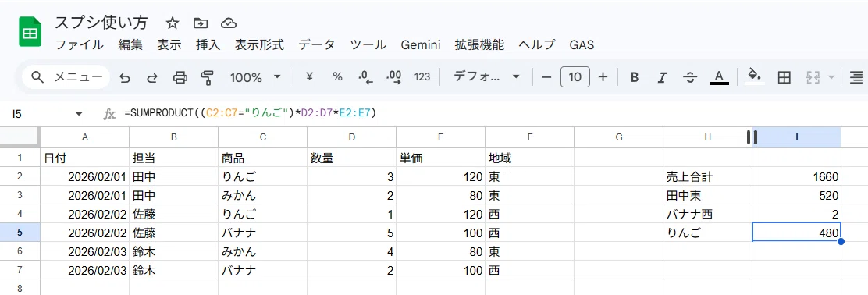Open the borders tool
Image resolution: width=868 pixels, height=295 pixels.
[x=784, y=77]
